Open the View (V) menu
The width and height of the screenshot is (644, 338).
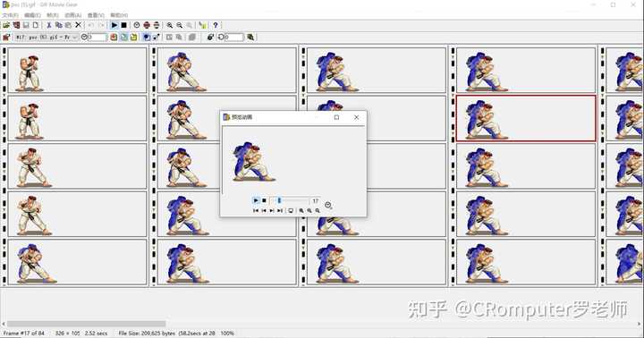[x=96, y=15]
